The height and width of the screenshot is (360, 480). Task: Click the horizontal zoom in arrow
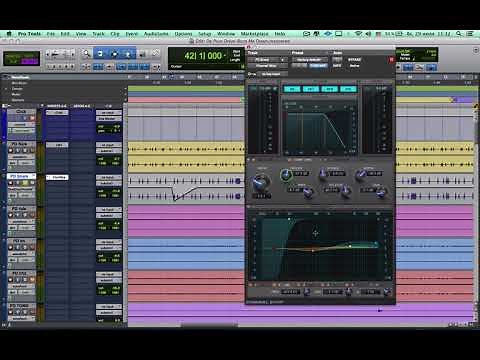72,54
